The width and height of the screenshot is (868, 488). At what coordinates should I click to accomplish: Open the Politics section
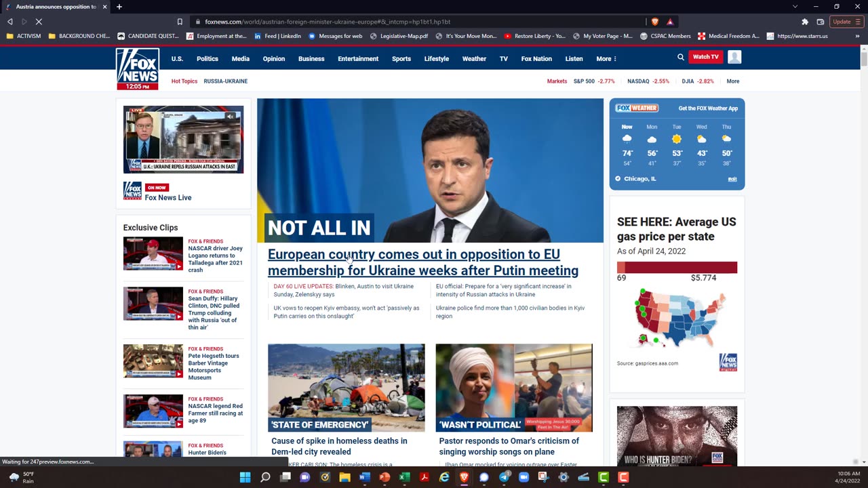(208, 59)
